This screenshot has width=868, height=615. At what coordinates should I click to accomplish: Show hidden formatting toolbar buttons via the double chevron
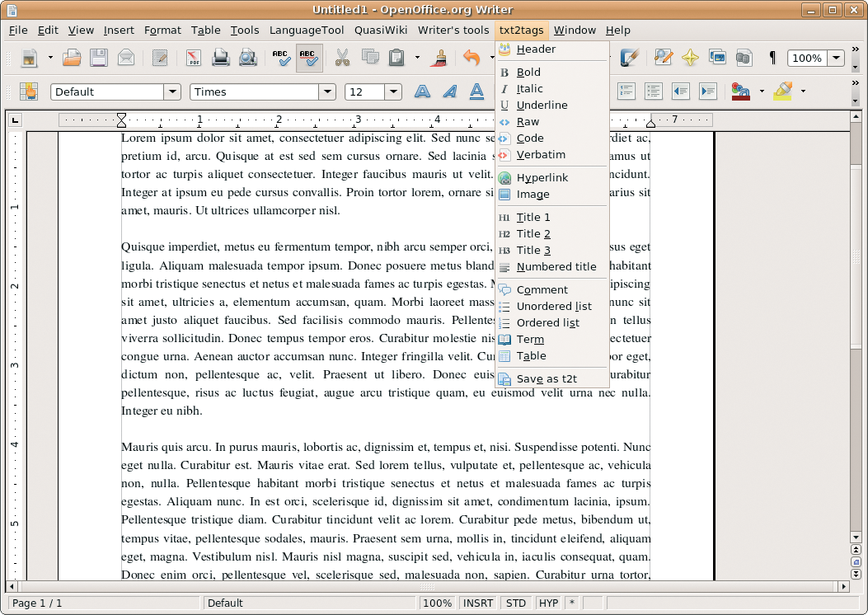(x=856, y=83)
